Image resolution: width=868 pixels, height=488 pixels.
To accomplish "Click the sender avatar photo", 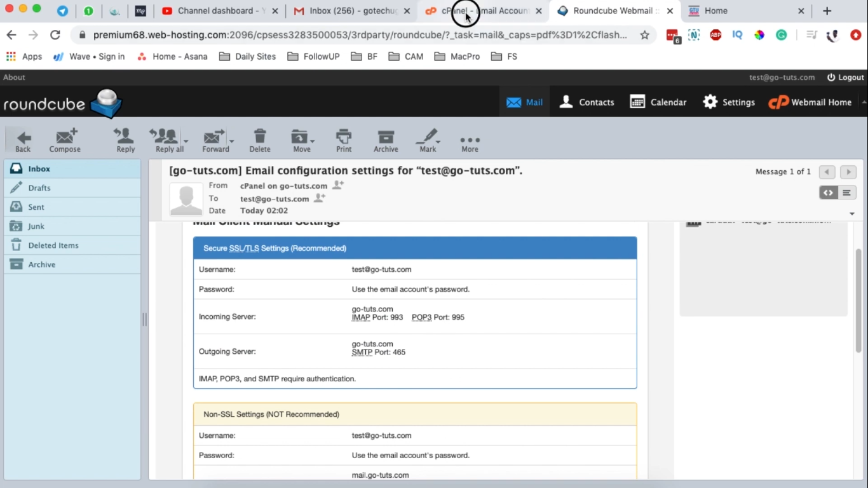I will [x=186, y=199].
